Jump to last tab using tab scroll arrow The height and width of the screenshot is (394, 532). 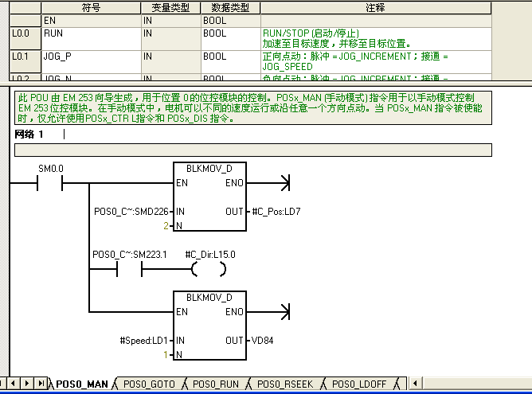point(41,384)
